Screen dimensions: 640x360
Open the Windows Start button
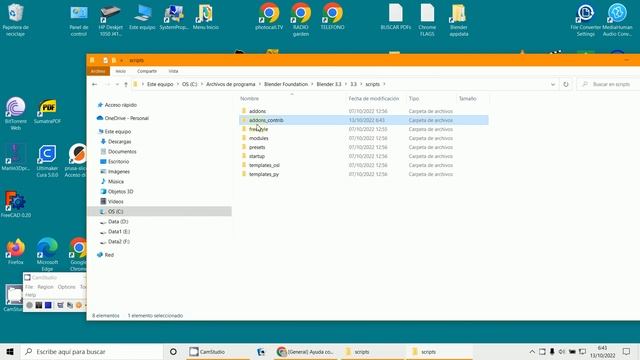point(10,351)
